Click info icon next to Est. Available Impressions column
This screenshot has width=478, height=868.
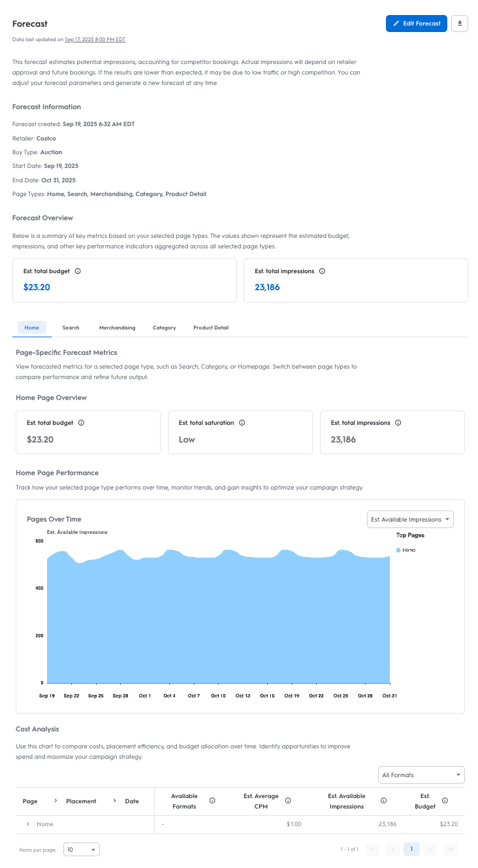coord(383,801)
